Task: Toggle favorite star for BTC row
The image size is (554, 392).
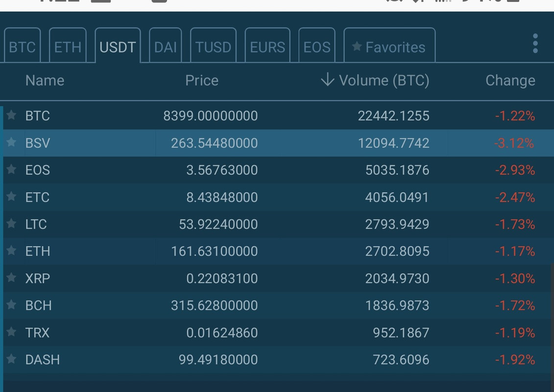Action: point(11,115)
